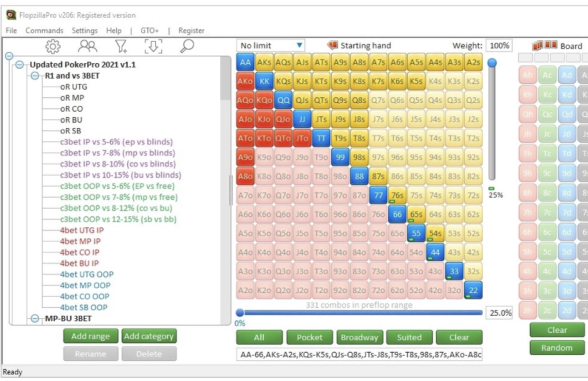This screenshot has height=381, width=588.
Task: Clear the board cards
Action: point(557,330)
